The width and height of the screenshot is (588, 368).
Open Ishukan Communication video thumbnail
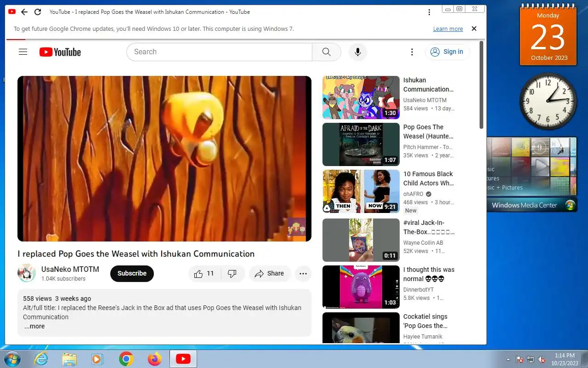click(361, 98)
